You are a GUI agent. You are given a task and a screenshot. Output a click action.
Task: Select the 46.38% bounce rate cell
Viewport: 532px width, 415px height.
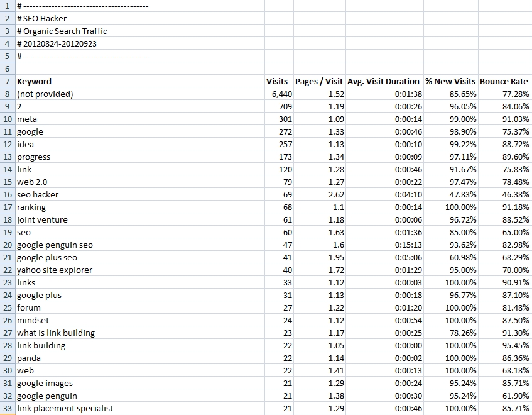pyautogui.click(x=515, y=195)
